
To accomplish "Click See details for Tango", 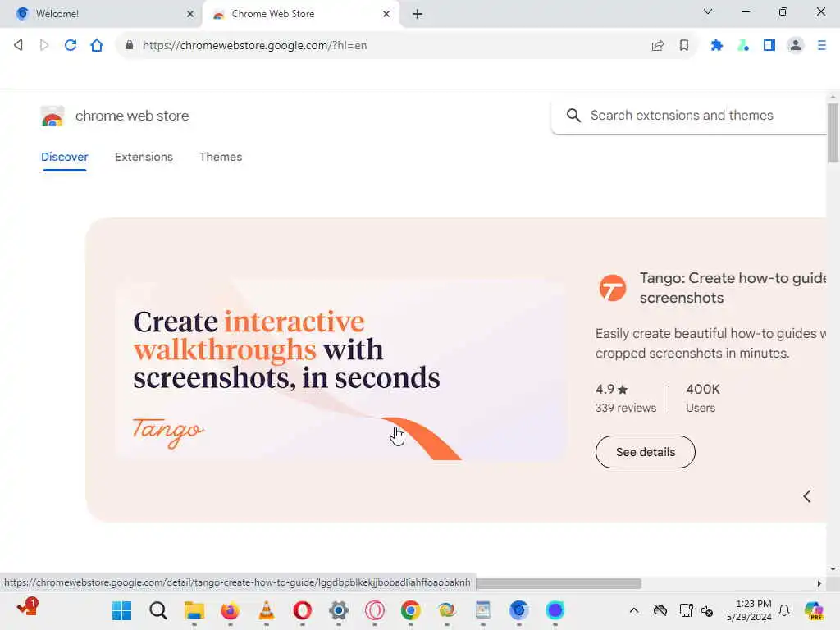I will pos(645,452).
